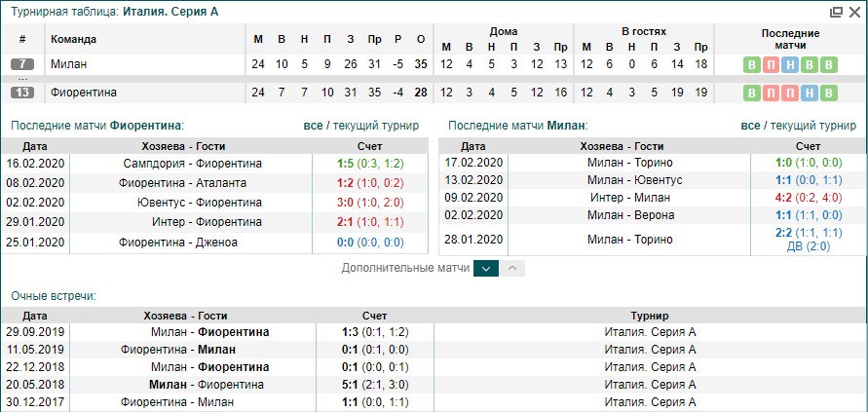
Task: Click the position 7 badge beside Милан
Action: click(21, 64)
